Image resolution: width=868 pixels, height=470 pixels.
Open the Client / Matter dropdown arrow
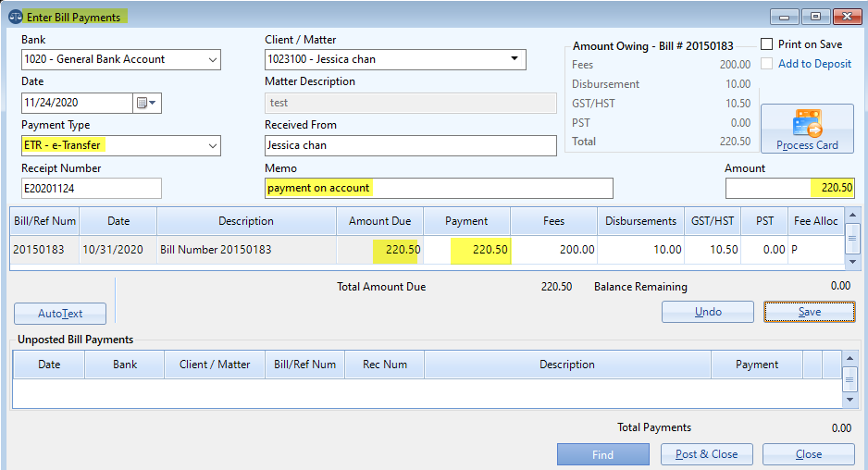point(515,58)
